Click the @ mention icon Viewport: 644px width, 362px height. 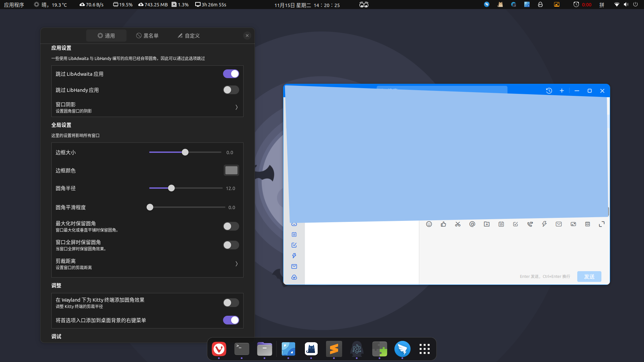[x=472, y=224]
